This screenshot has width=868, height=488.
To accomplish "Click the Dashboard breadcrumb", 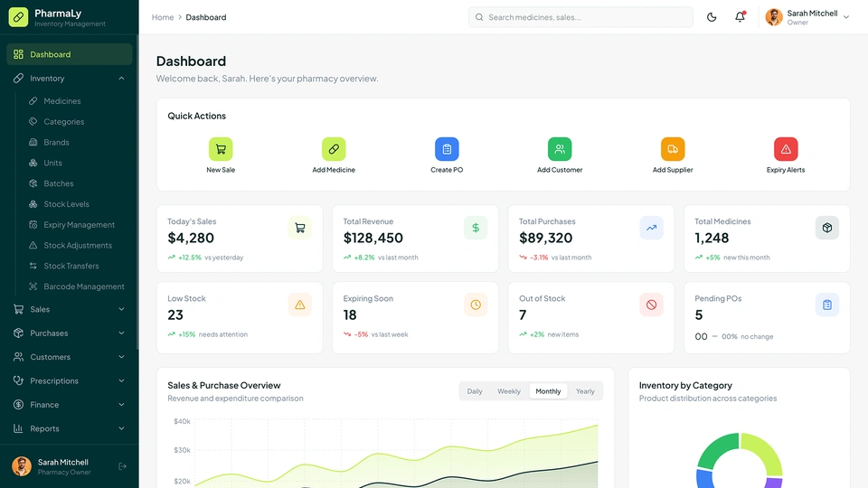I will coord(206,17).
